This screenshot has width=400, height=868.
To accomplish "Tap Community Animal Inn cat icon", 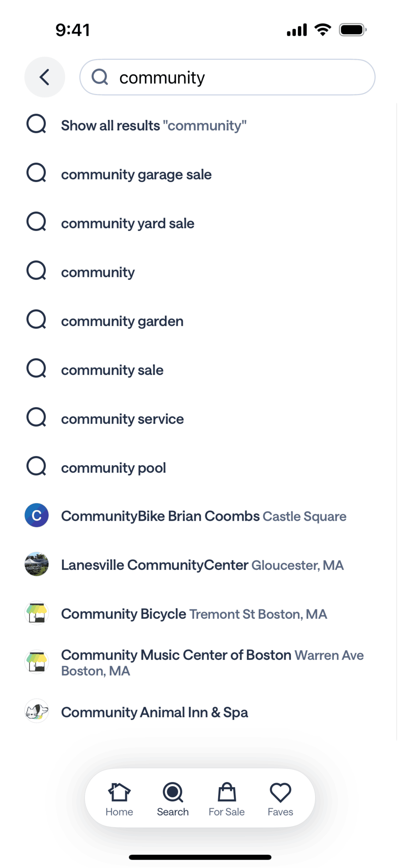I will (37, 711).
